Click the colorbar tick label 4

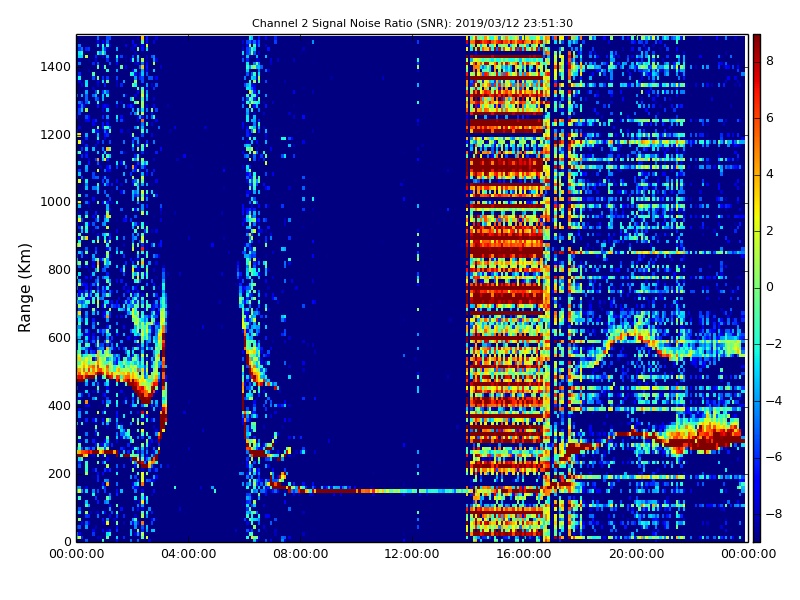tap(770, 174)
